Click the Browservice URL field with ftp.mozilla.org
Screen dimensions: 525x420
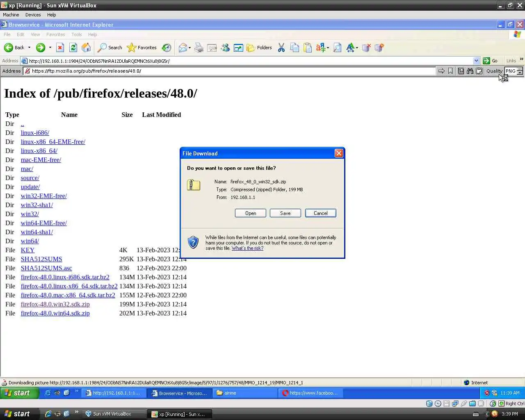tap(230, 71)
